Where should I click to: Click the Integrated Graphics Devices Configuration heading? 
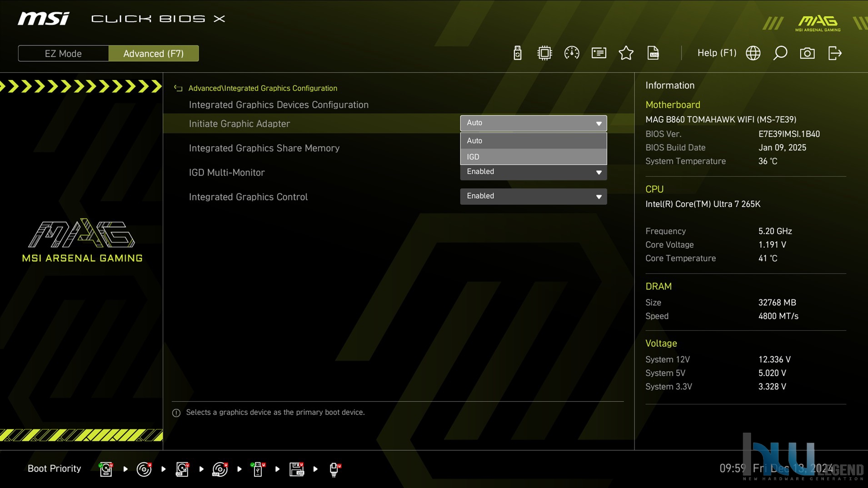click(x=279, y=105)
